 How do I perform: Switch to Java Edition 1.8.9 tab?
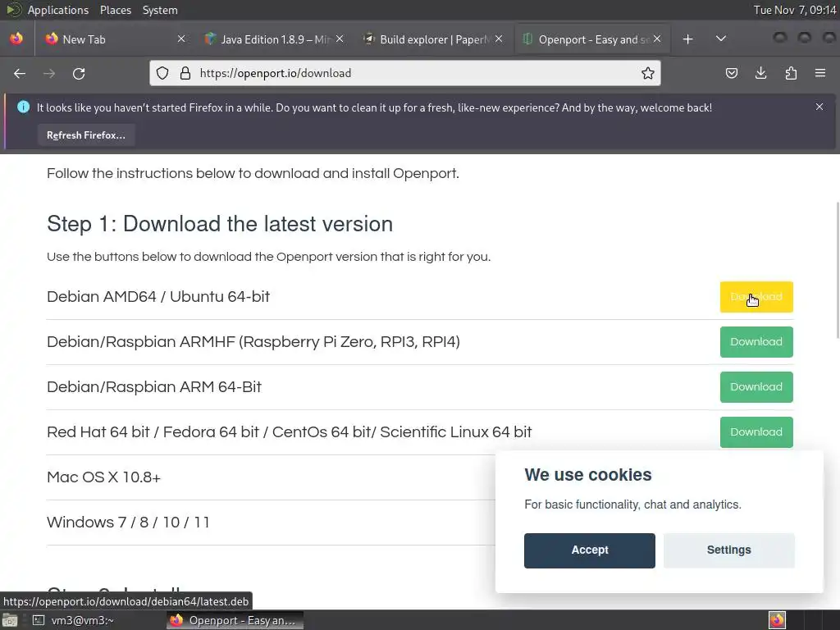[x=272, y=39]
